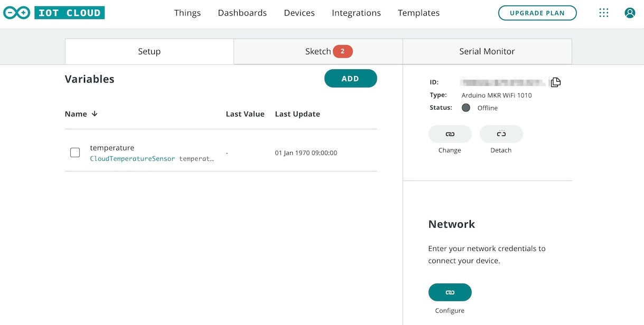Go to Devices page
644x325 pixels.
pos(299,13)
